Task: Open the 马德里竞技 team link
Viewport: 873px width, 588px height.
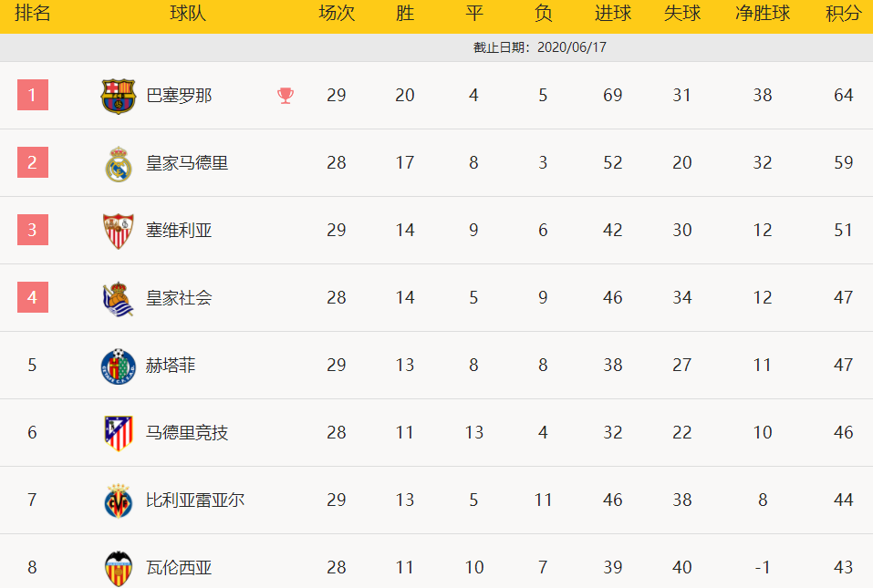Action: 187,433
